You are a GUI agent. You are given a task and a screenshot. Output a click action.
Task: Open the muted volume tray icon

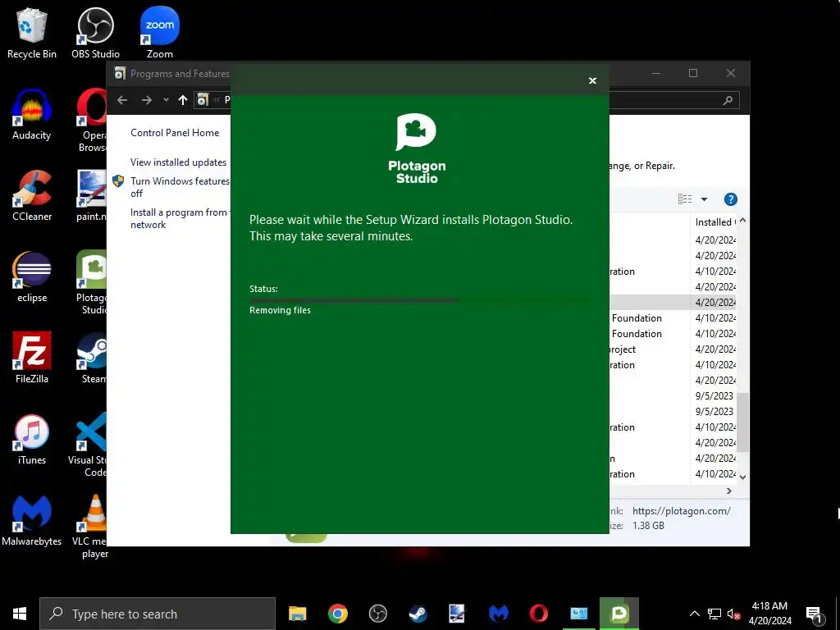point(733,614)
